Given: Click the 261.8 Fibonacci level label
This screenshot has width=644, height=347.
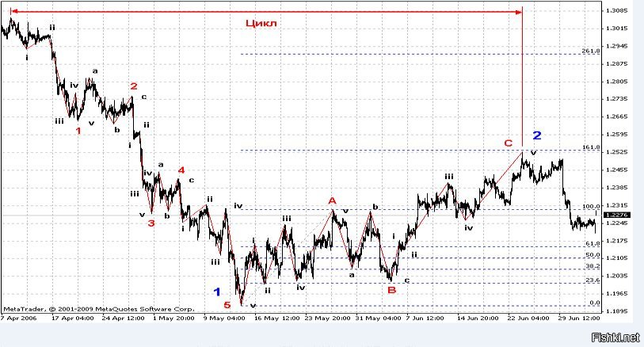Looking at the screenshot, I should (x=590, y=51).
